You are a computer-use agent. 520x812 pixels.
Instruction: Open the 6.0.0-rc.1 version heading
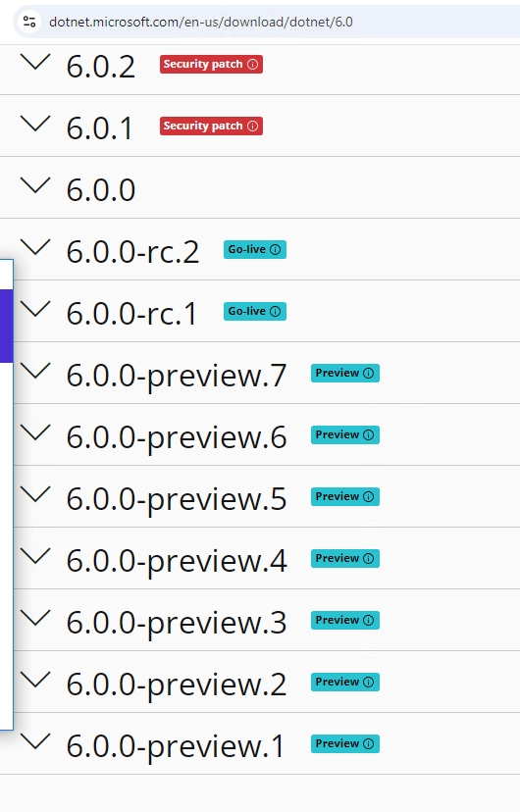click(x=131, y=315)
